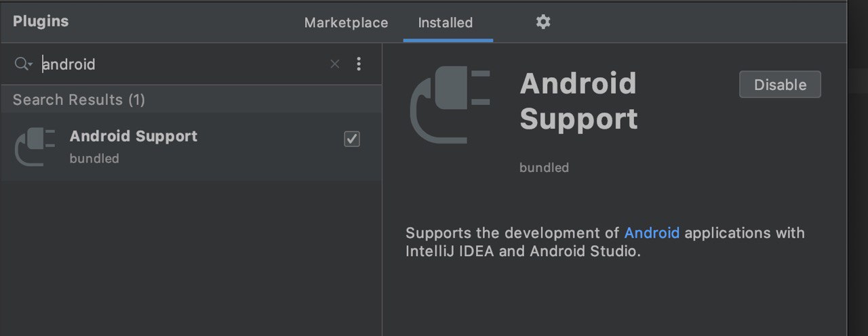Image resolution: width=868 pixels, height=336 pixels.
Task: Open search options three-dots menu
Action: 359,64
